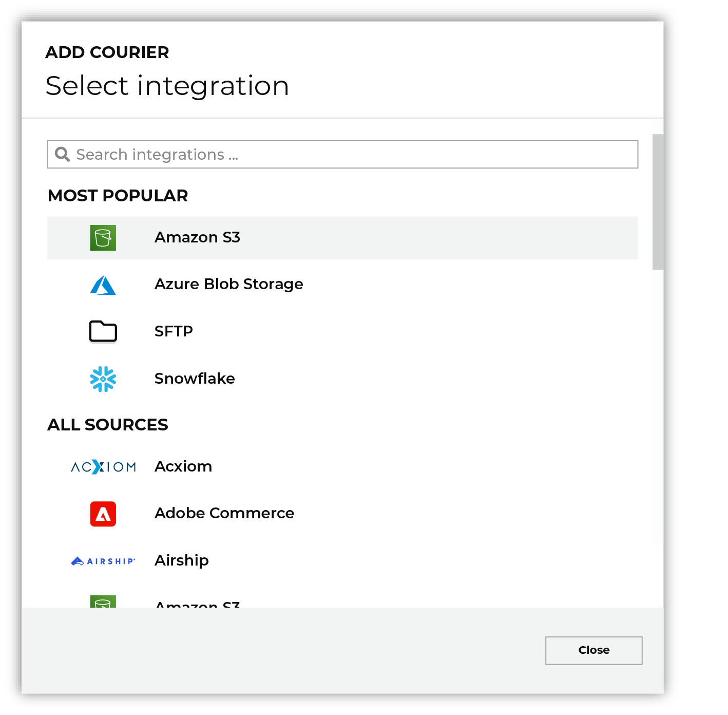Viewport: 728px width, 715px height.
Task: Click the Snowflake logo icon
Action: point(103,379)
